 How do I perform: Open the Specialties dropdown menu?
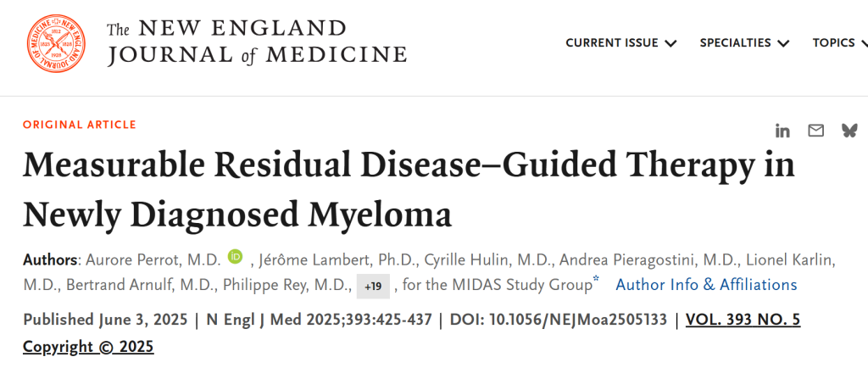tap(744, 43)
